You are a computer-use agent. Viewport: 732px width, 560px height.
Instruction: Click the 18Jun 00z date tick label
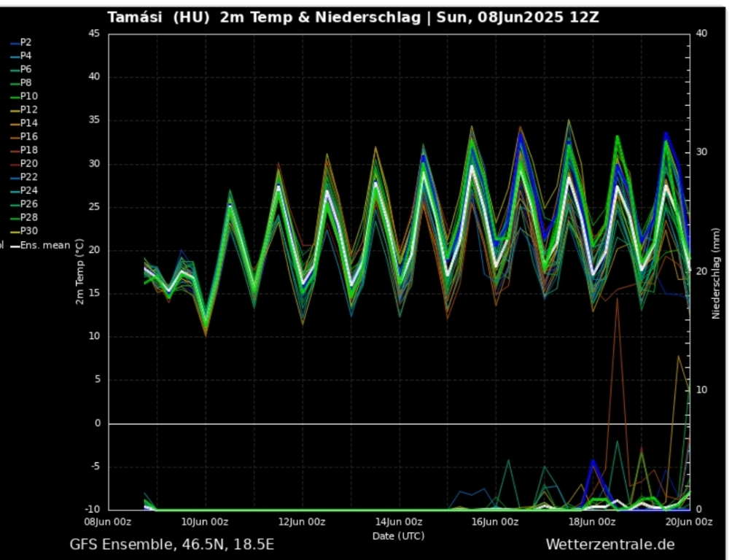pos(592,521)
